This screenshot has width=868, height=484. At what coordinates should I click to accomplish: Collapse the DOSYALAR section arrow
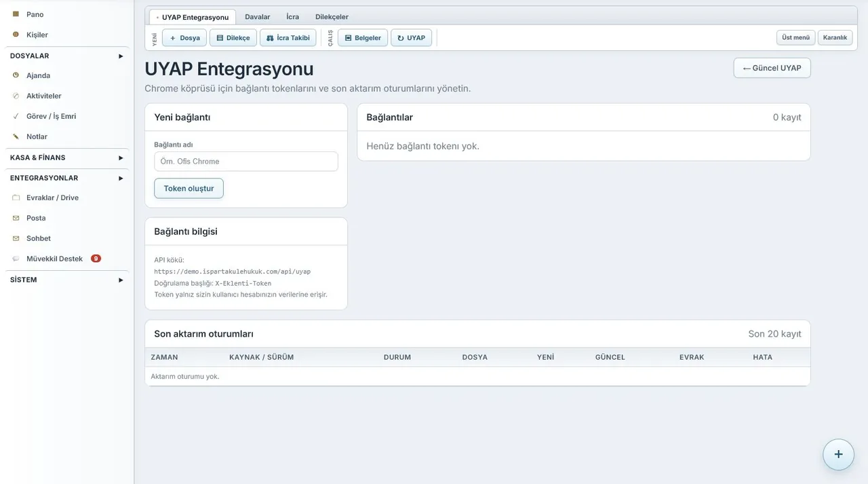121,56
